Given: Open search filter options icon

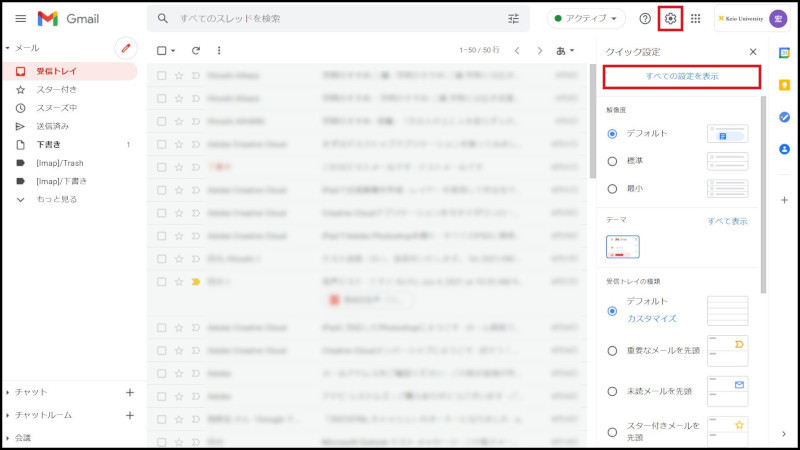Looking at the screenshot, I should coord(514,18).
